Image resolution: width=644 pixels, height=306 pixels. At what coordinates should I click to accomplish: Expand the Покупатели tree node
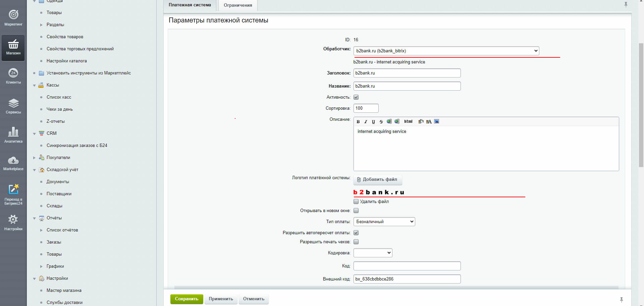34,158
